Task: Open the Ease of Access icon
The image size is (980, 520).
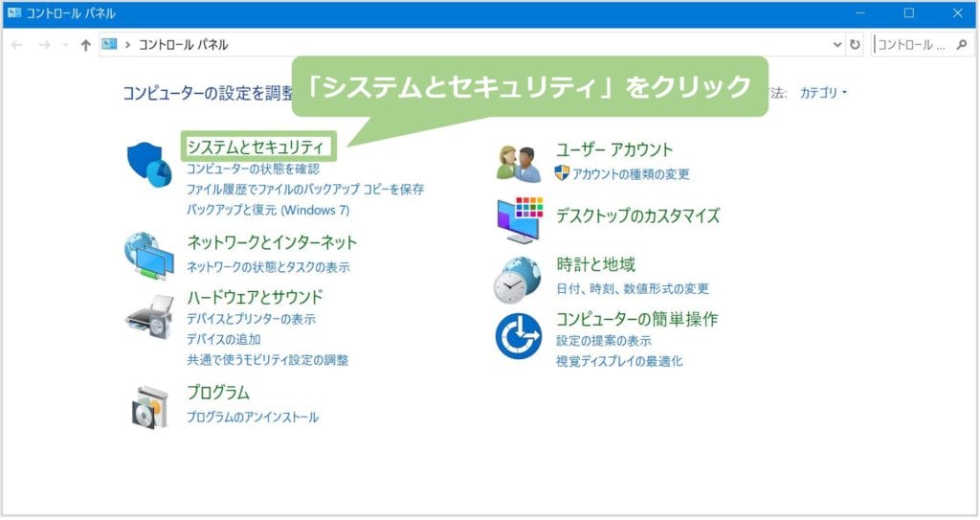Action: point(518,337)
